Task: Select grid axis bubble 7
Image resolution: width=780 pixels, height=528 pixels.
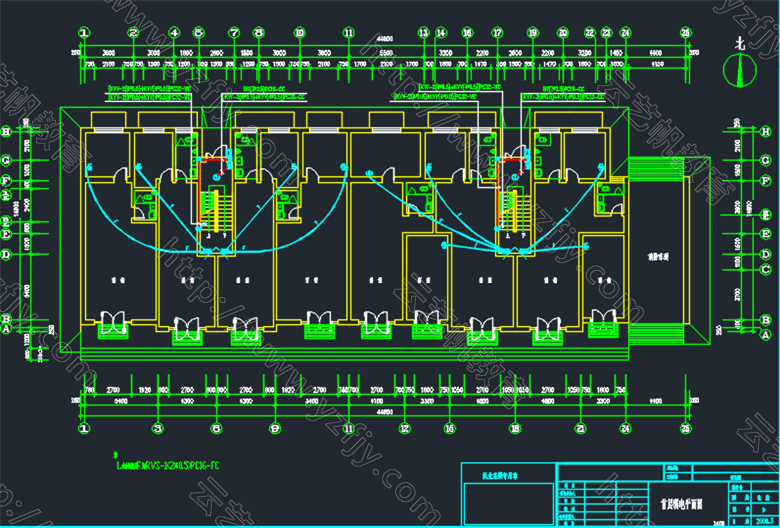Action: coord(234,33)
